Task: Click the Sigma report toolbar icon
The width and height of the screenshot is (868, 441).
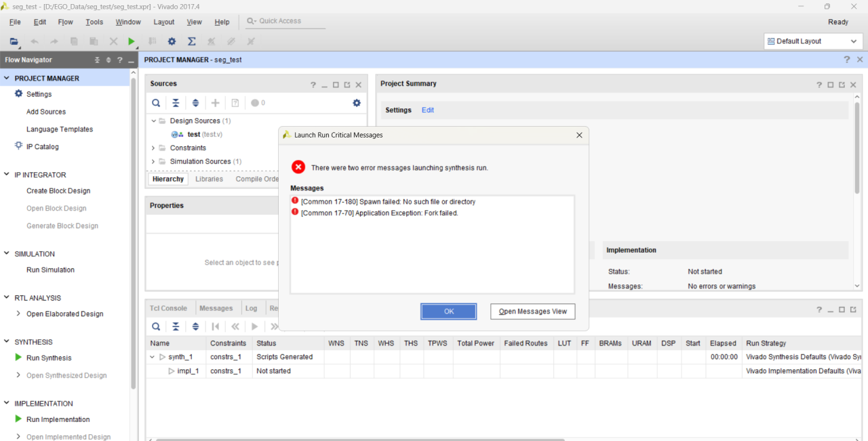Action: [x=192, y=41]
